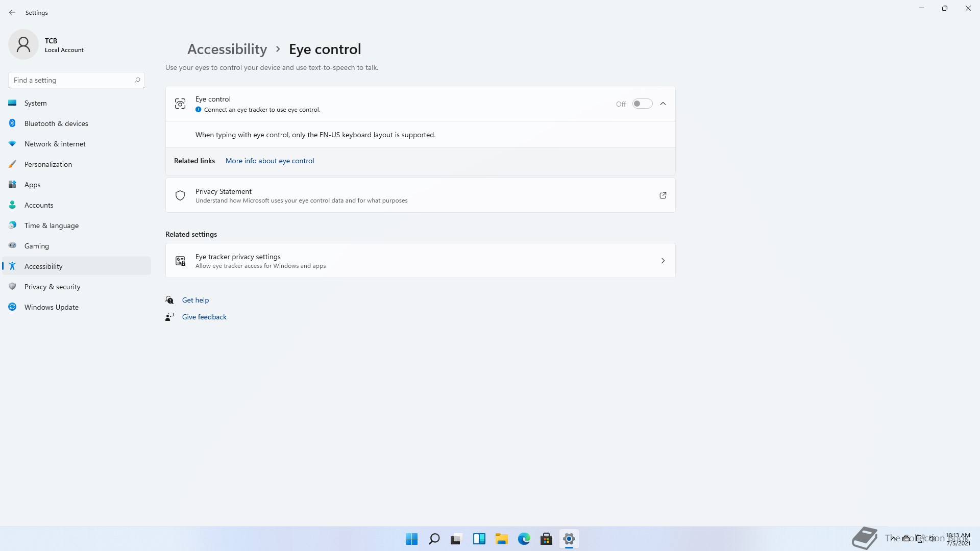Go back using the back arrow

pos(12,12)
